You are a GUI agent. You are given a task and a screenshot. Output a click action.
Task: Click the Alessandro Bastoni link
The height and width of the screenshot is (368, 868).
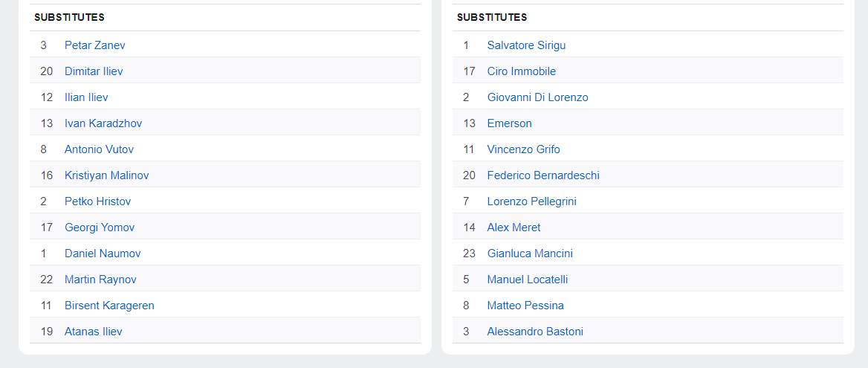(x=534, y=332)
